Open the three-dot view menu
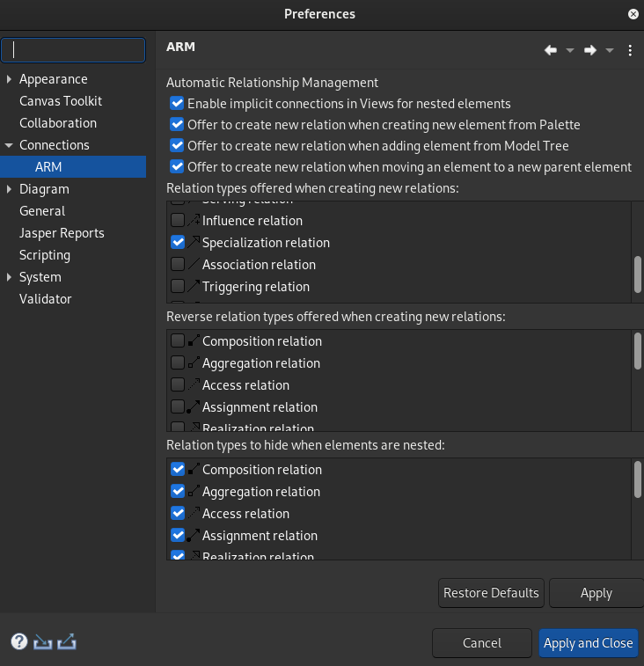Screen dimensions: 644x666 click(630, 50)
